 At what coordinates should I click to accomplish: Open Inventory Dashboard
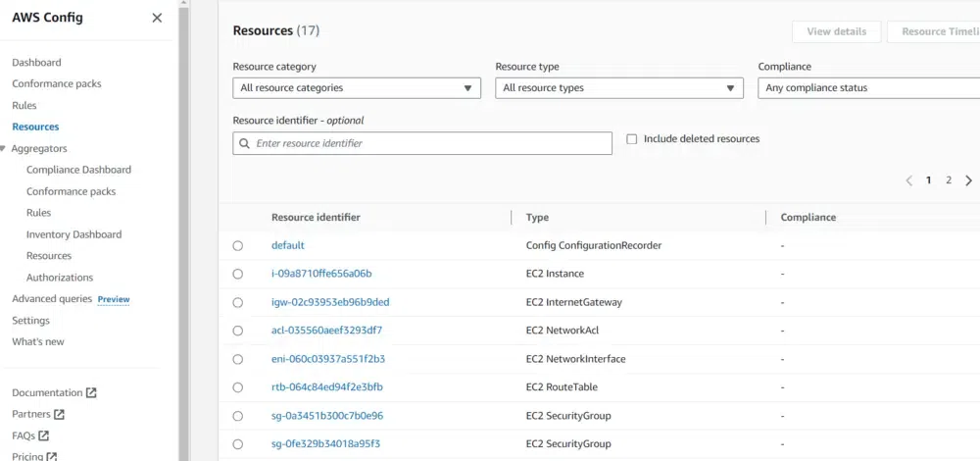(x=73, y=234)
